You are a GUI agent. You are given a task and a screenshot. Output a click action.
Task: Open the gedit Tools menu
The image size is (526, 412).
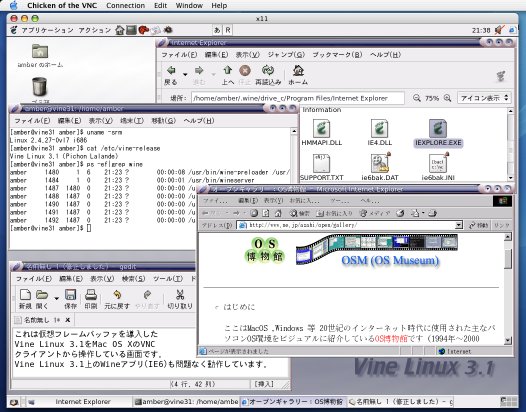168,278
